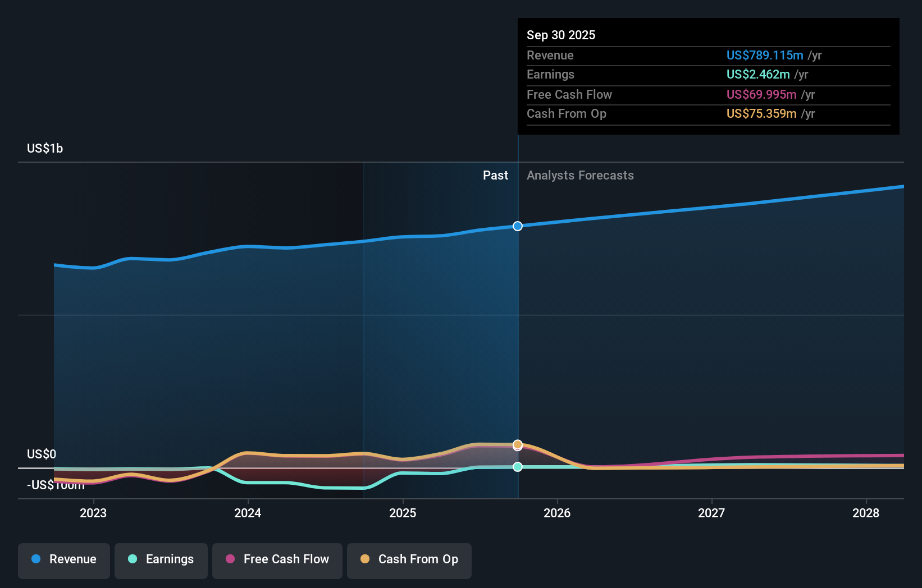922x588 pixels.
Task: Click the vertical timeline divider line
Action: [517, 337]
